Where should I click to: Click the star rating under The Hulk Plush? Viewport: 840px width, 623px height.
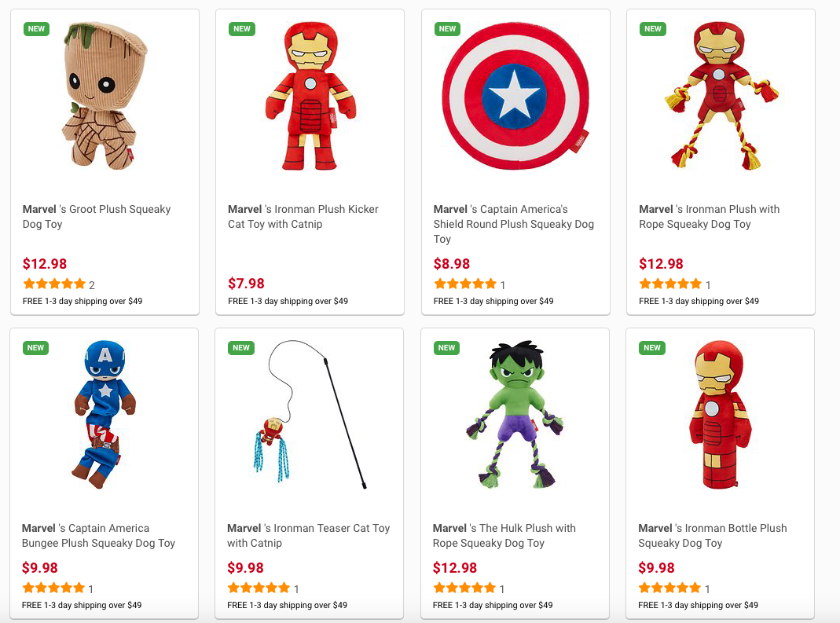pyautogui.click(x=464, y=588)
